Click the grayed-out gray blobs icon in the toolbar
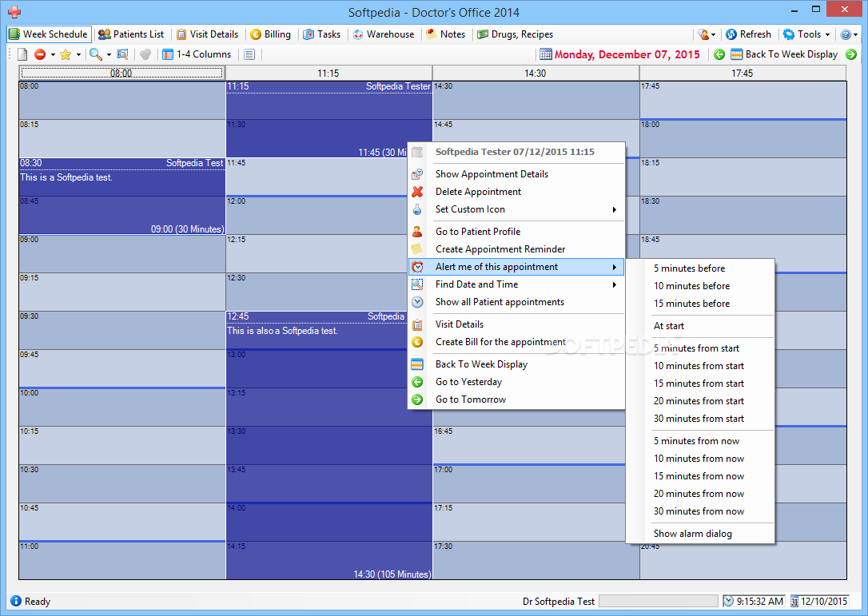Screen dimensions: 868x616 point(145,54)
